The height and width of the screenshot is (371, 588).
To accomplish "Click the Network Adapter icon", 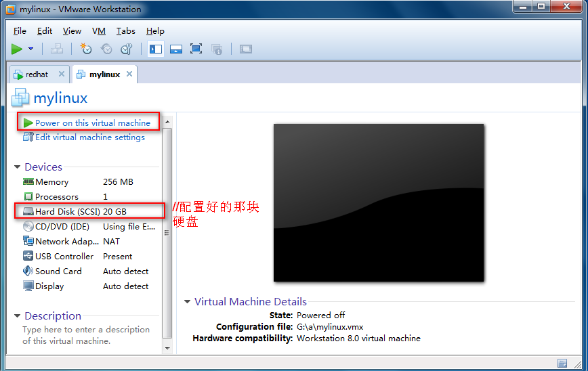I will tap(28, 241).
